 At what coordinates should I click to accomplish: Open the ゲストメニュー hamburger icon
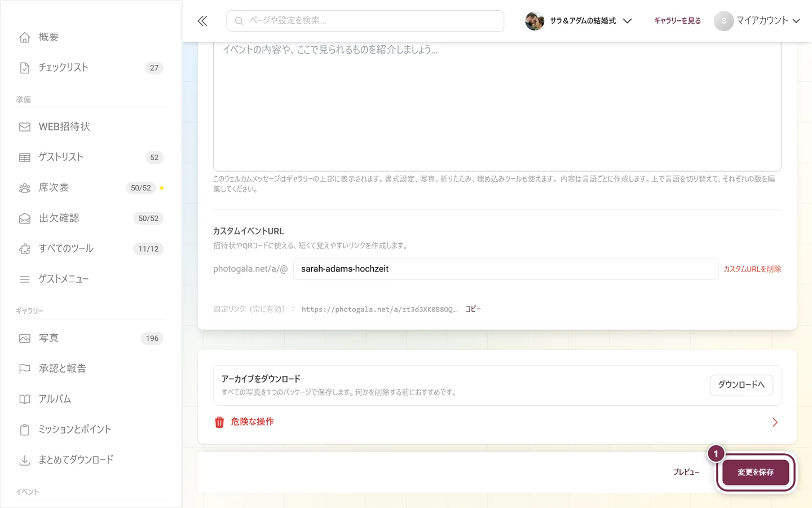(25, 279)
